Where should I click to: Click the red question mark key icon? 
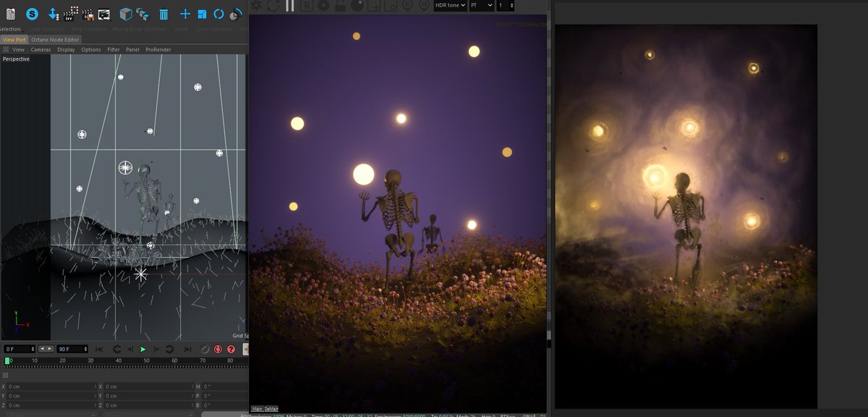coord(231,350)
